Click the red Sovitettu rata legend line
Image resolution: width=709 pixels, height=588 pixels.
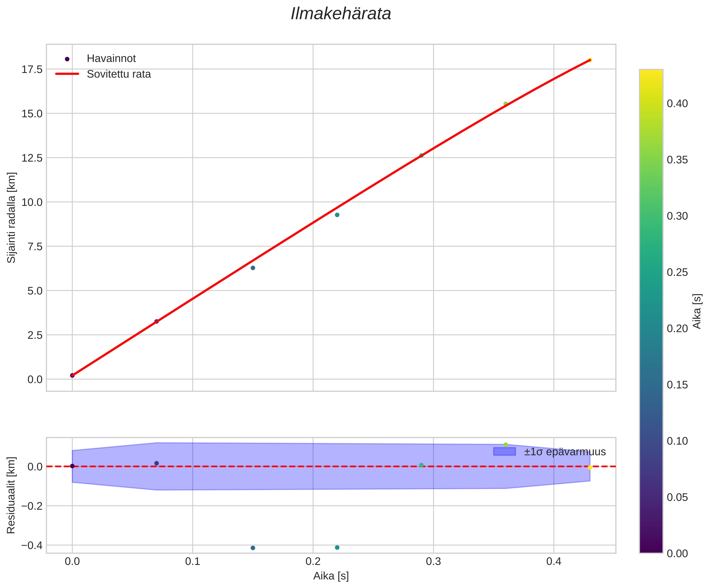(x=67, y=74)
